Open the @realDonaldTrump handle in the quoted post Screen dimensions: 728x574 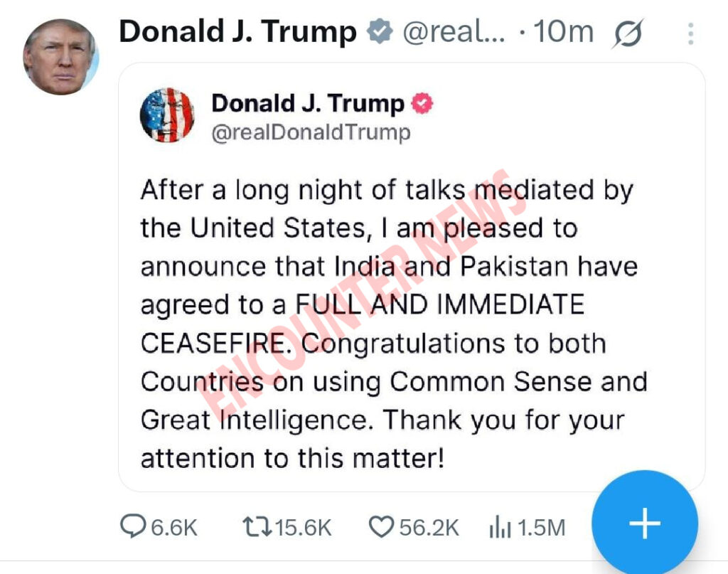pyautogui.click(x=311, y=133)
